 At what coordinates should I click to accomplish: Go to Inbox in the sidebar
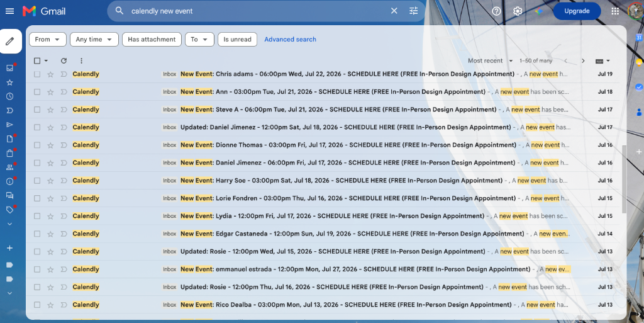(10, 68)
